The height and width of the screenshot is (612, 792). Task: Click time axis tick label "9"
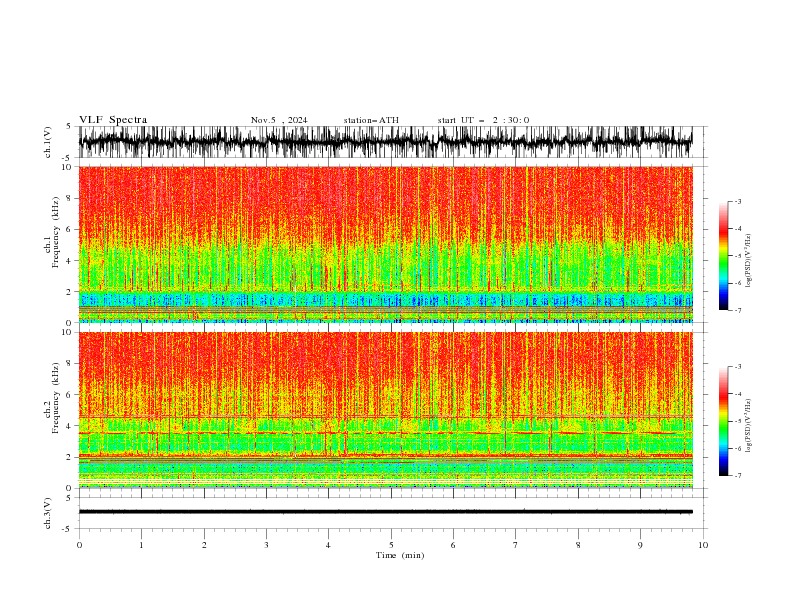click(640, 545)
